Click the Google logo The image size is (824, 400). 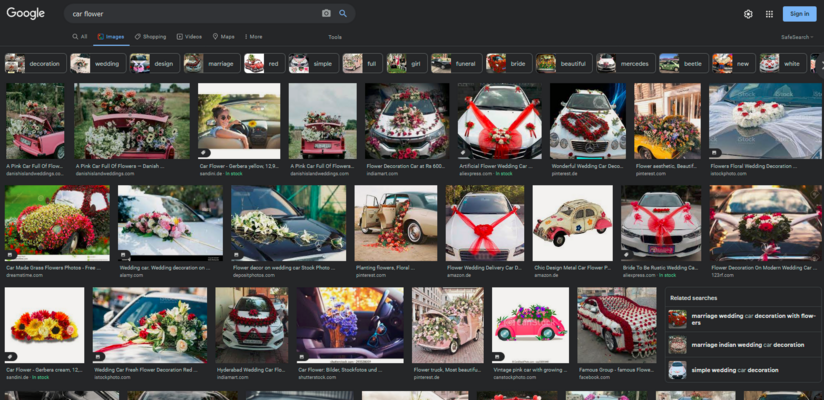pos(25,14)
